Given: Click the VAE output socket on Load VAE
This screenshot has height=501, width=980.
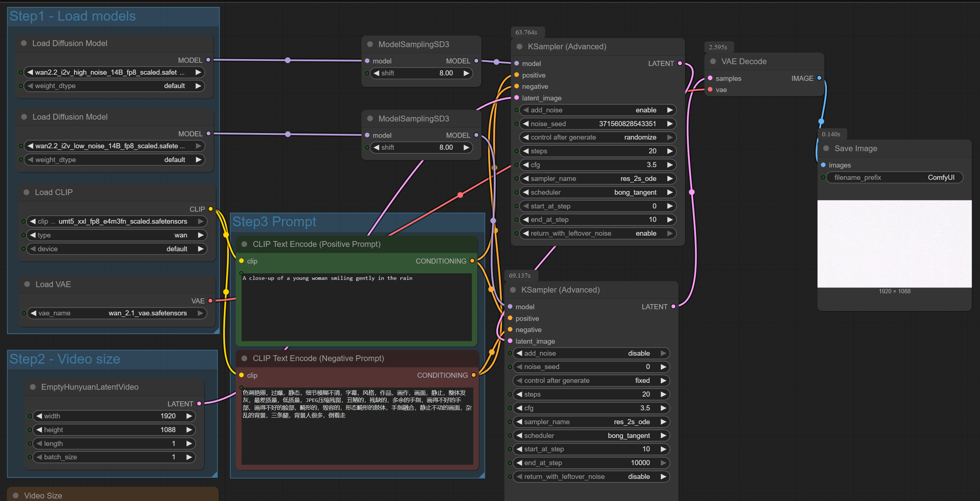Looking at the screenshot, I should tap(210, 301).
